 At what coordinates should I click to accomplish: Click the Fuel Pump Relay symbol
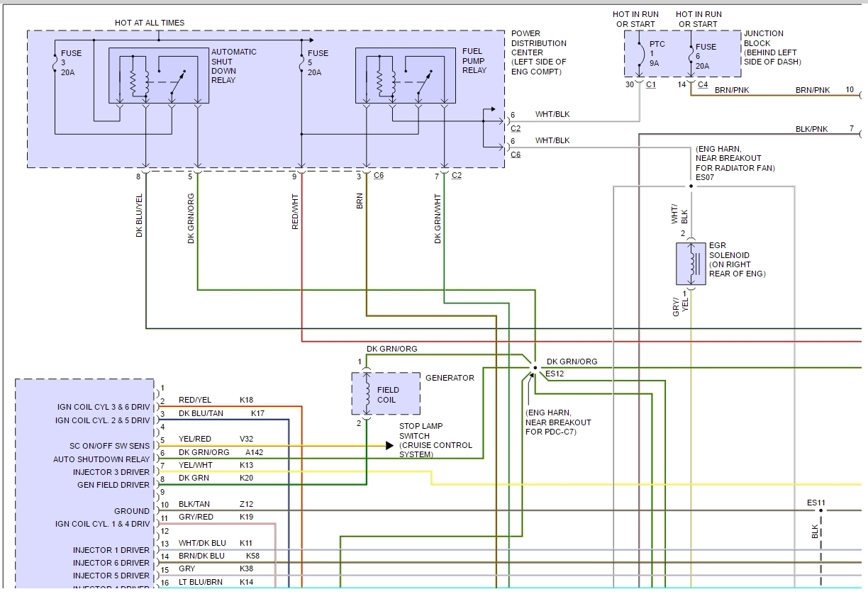click(405, 76)
